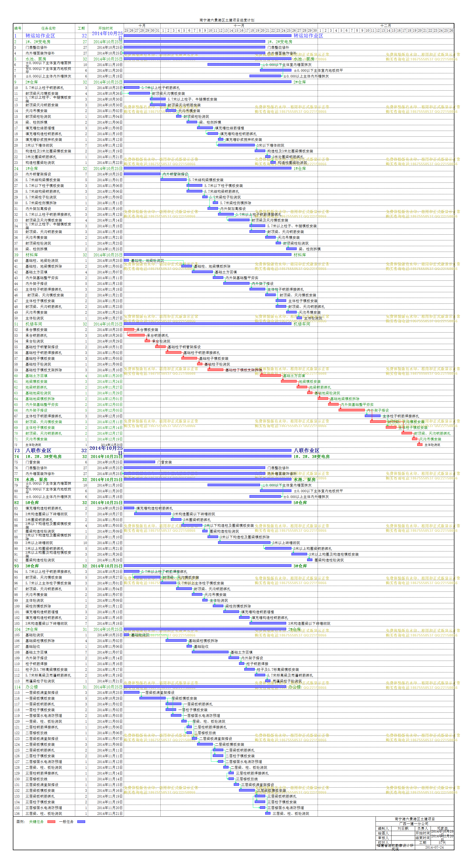
Task: Select row 3 task name 门扇整改修补
Action: [x=36, y=47]
